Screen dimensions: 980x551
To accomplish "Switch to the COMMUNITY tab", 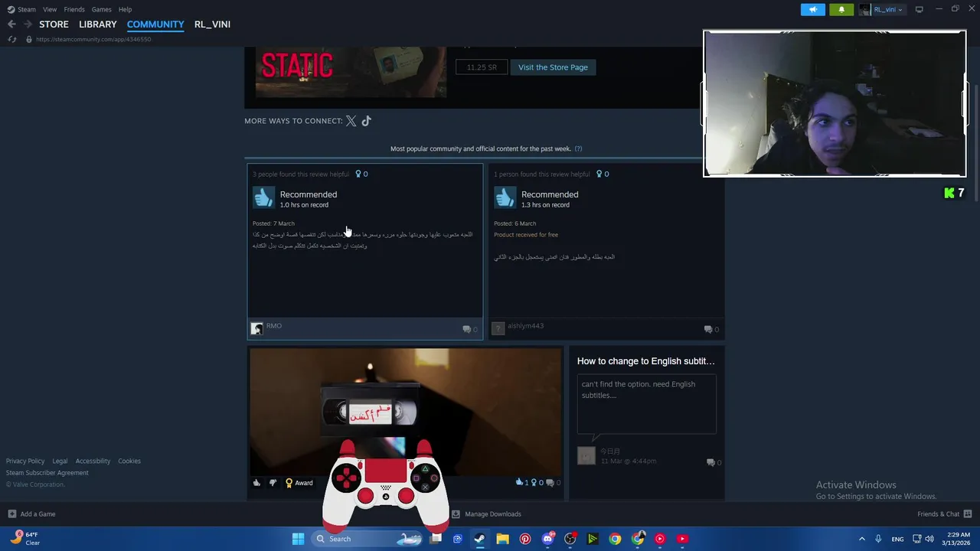I will [x=155, y=24].
